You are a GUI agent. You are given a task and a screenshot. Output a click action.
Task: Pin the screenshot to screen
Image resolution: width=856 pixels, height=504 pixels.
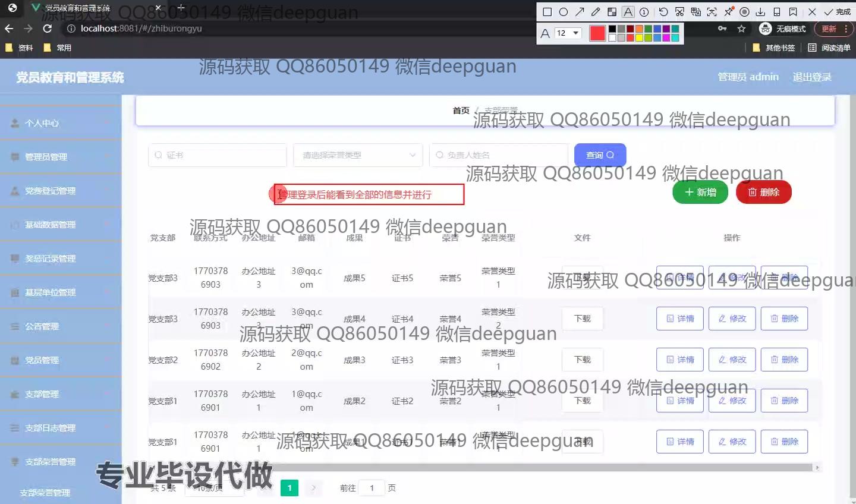729,12
